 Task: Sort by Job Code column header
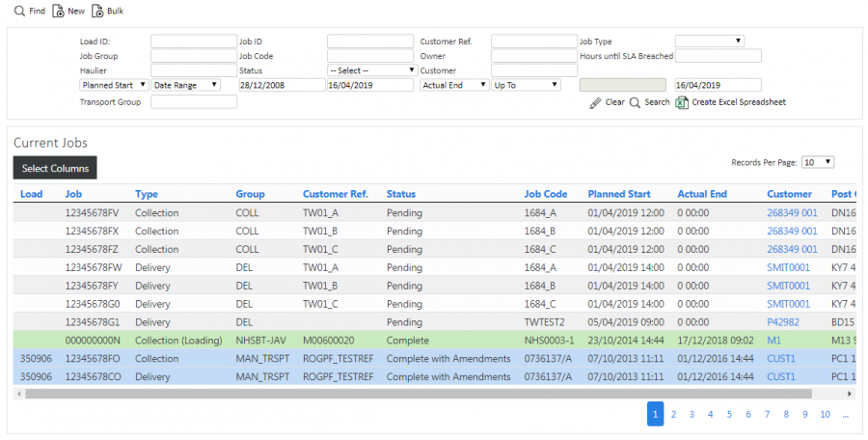click(x=546, y=194)
